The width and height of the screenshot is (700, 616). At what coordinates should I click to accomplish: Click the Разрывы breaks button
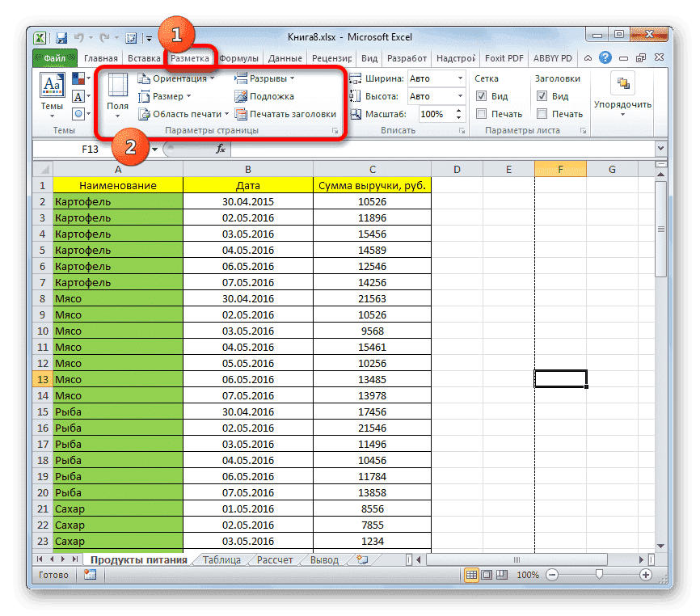264,78
